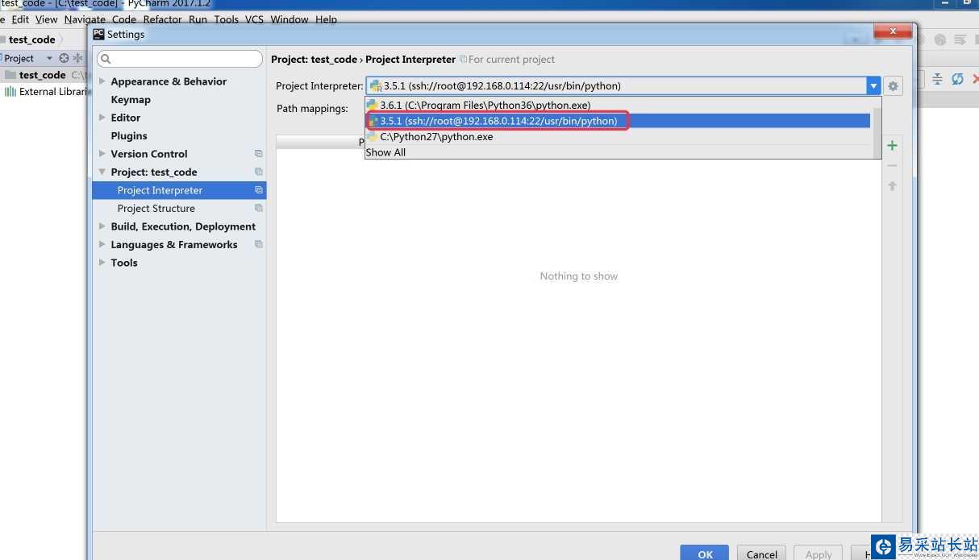Image resolution: width=979 pixels, height=560 pixels.
Task: Select test_code folder in Project tree
Action: click(x=43, y=75)
